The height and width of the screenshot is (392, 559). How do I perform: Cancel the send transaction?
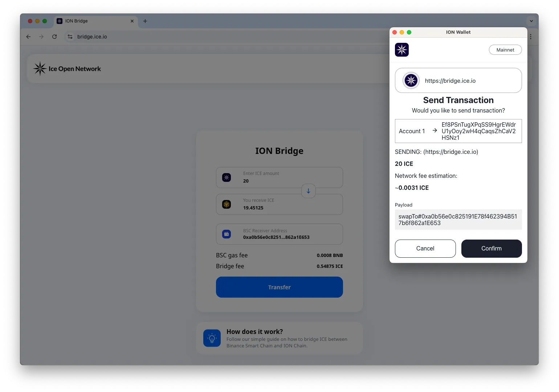click(425, 249)
